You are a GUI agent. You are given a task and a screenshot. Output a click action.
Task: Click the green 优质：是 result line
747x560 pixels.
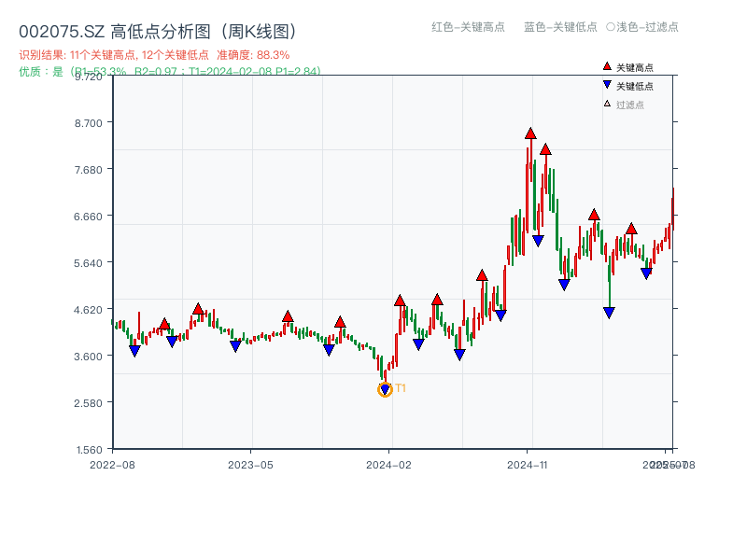pyautogui.click(x=170, y=72)
